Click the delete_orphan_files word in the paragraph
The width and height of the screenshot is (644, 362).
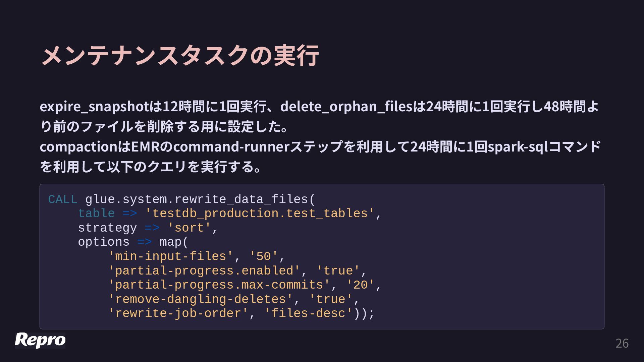pyautogui.click(x=346, y=107)
